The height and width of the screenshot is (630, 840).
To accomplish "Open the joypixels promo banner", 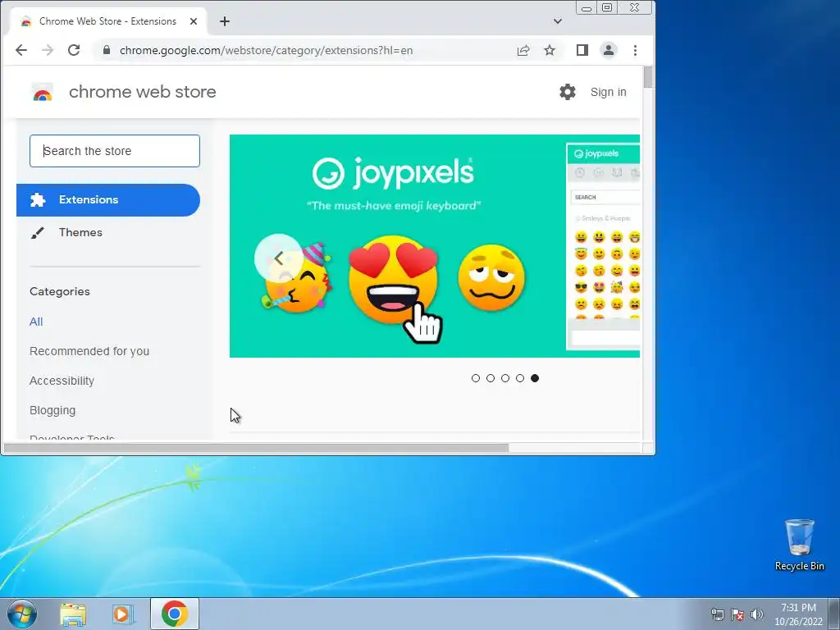I will (x=435, y=246).
